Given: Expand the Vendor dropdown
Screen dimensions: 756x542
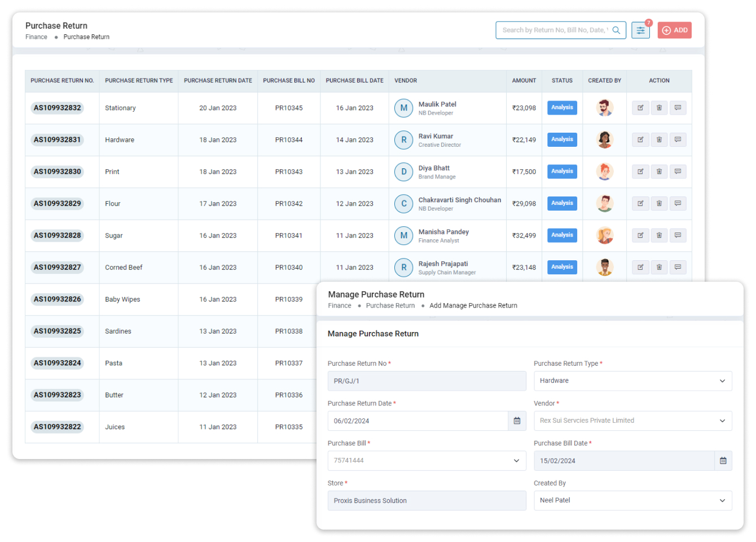Looking at the screenshot, I should pos(632,421).
